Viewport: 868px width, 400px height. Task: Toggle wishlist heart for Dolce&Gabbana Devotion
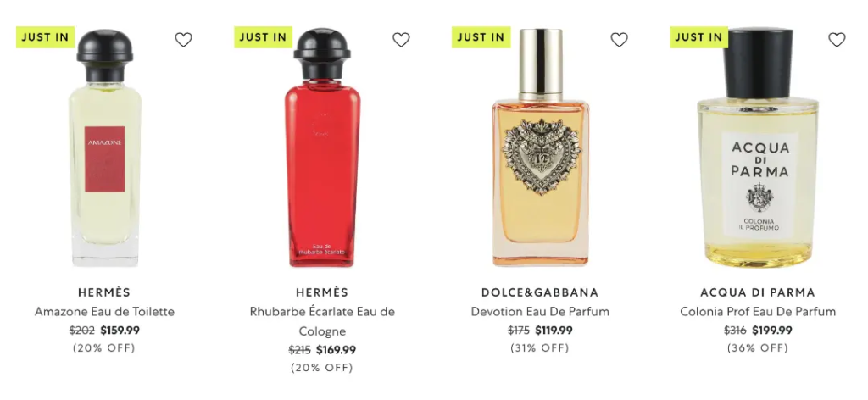tap(619, 40)
